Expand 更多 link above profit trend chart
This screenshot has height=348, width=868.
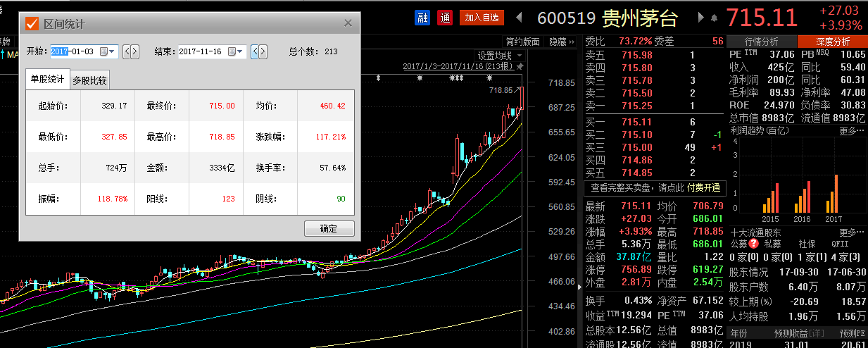(x=852, y=130)
